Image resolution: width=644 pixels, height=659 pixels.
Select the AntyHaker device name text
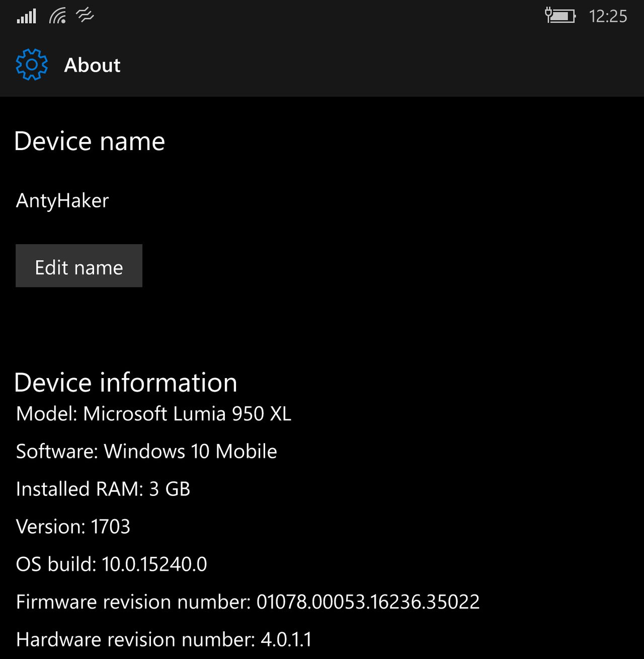pos(62,201)
